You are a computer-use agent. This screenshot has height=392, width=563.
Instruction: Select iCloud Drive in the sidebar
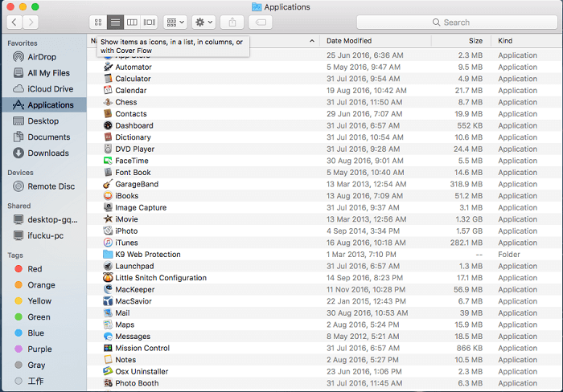click(x=50, y=89)
